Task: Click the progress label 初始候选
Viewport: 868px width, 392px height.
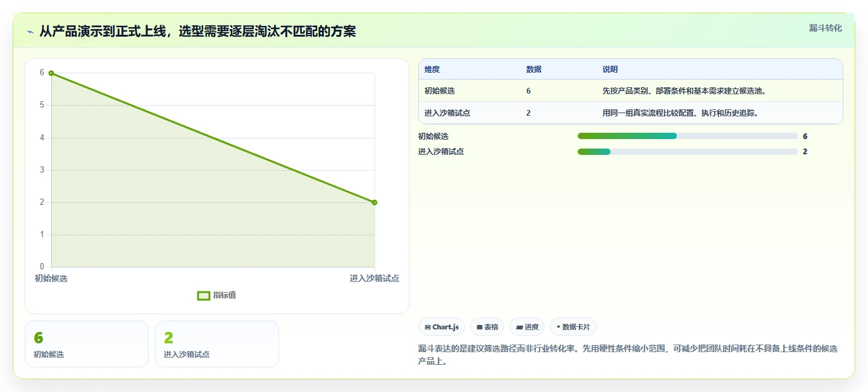Action: [x=433, y=136]
